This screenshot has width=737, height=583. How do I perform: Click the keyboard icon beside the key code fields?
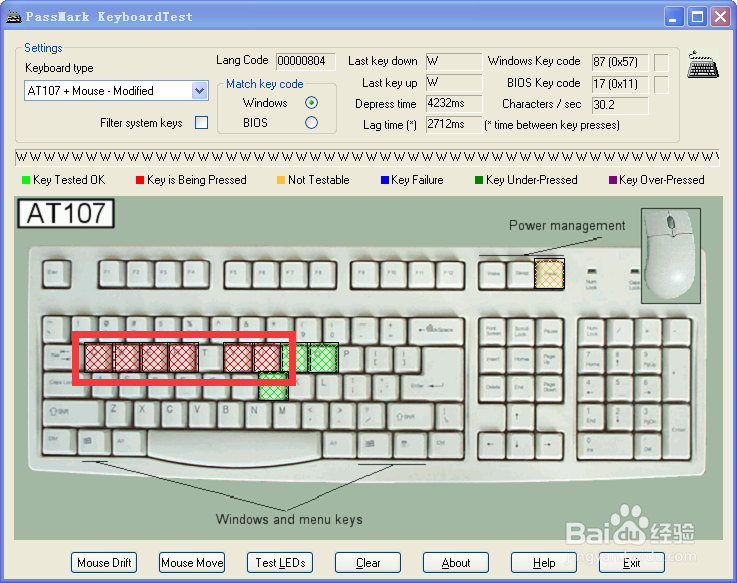703,64
